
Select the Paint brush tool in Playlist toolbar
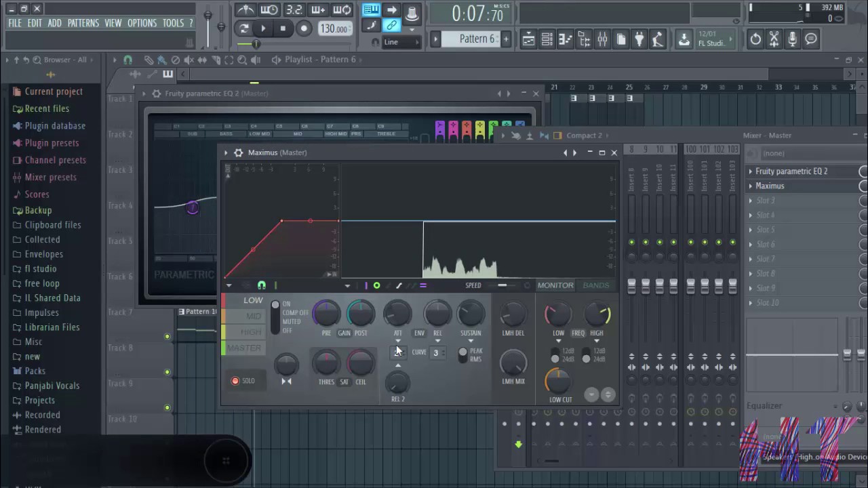point(161,60)
